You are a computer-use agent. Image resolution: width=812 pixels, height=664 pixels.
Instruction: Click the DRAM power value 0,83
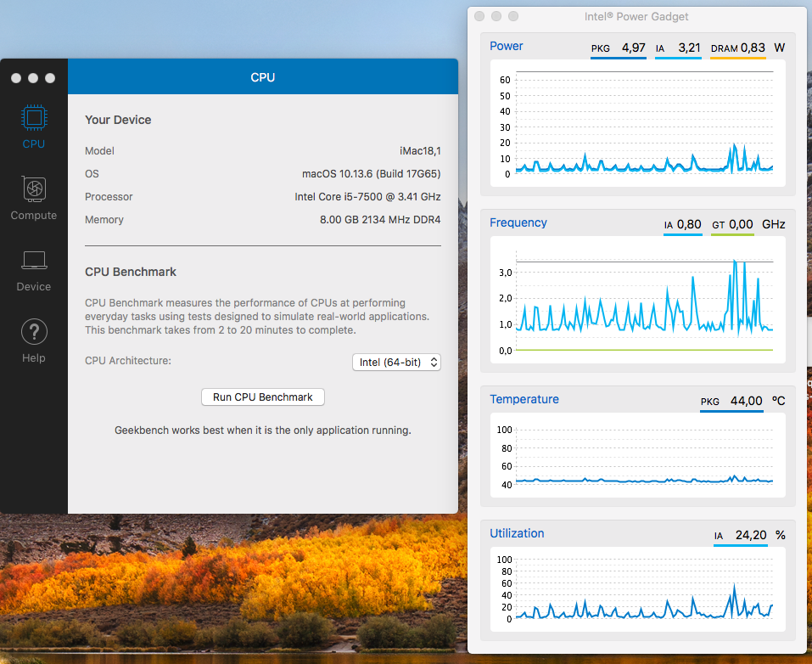(753, 48)
